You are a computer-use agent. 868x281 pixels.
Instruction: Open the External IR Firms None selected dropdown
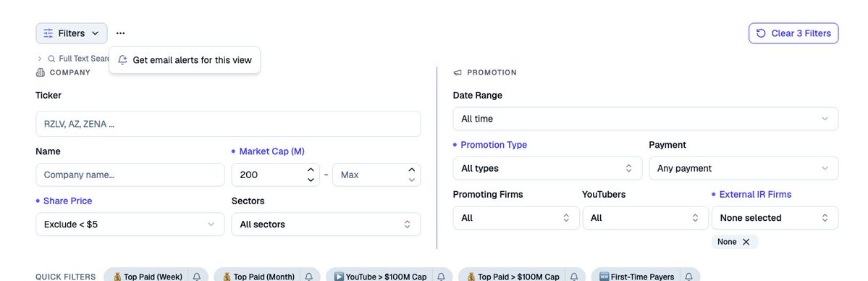click(775, 218)
